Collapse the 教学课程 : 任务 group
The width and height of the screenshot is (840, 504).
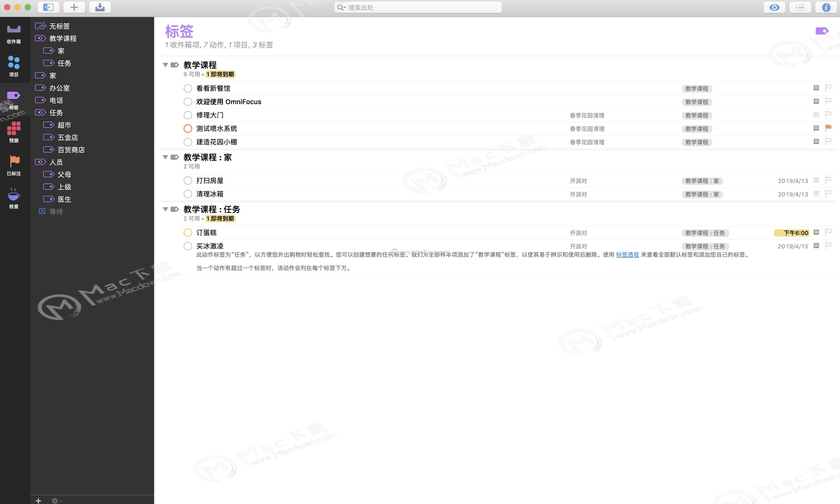click(x=165, y=209)
